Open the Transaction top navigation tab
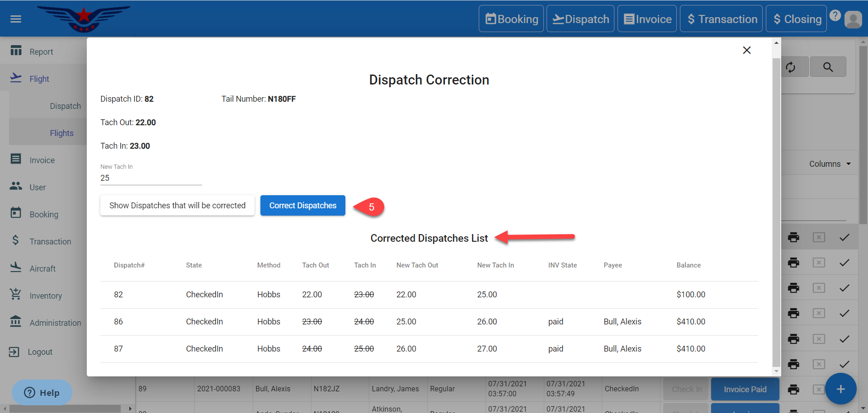This screenshot has height=413, width=868. point(721,19)
